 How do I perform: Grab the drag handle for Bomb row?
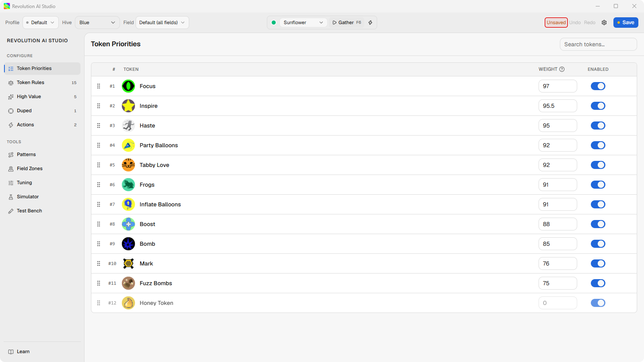[x=99, y=244]
